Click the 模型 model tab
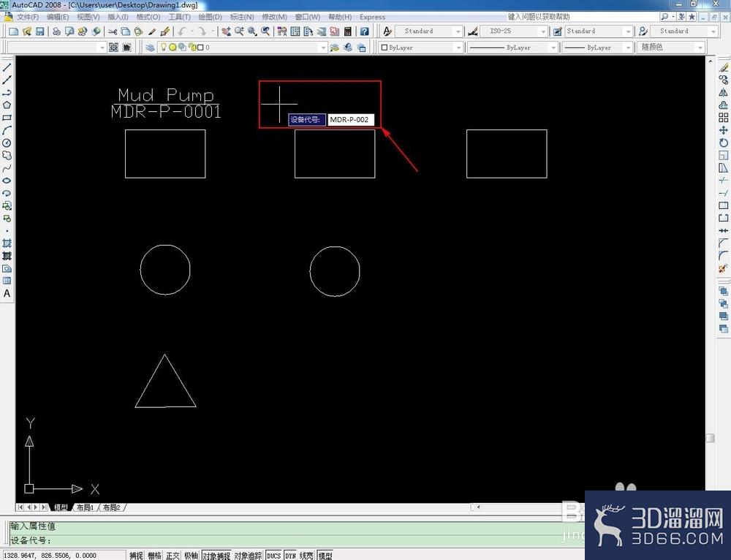731x560 pixels. [61, 507]
